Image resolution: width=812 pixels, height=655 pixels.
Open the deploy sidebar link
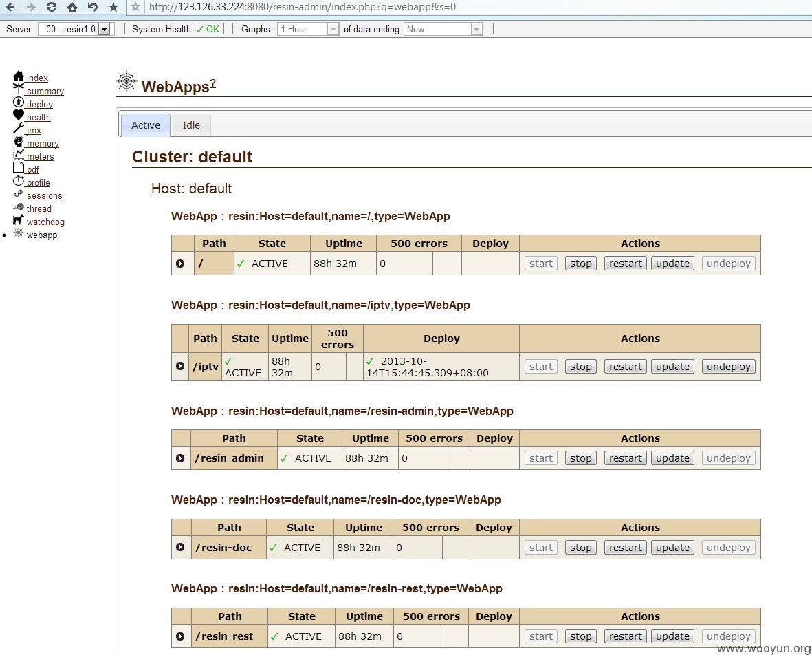[x=39, y=104]
